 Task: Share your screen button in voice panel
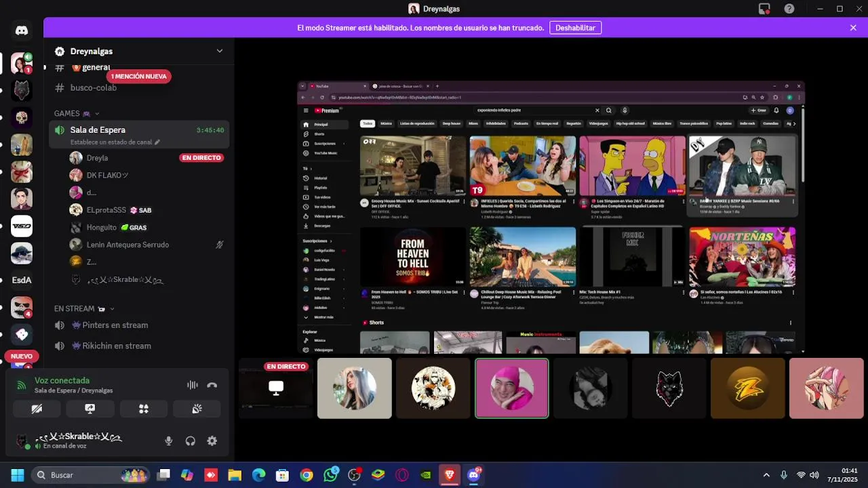point(90,409)
